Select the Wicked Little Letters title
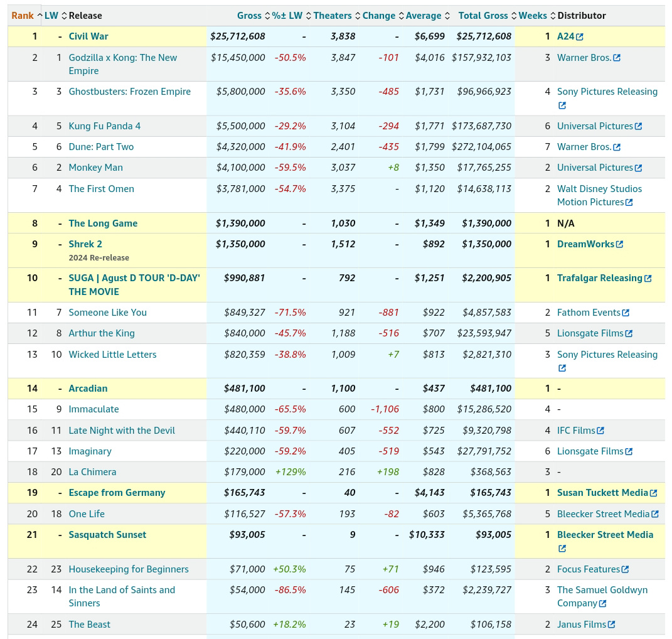The width and height of the screenshot is (672, 639). point(112,355)
